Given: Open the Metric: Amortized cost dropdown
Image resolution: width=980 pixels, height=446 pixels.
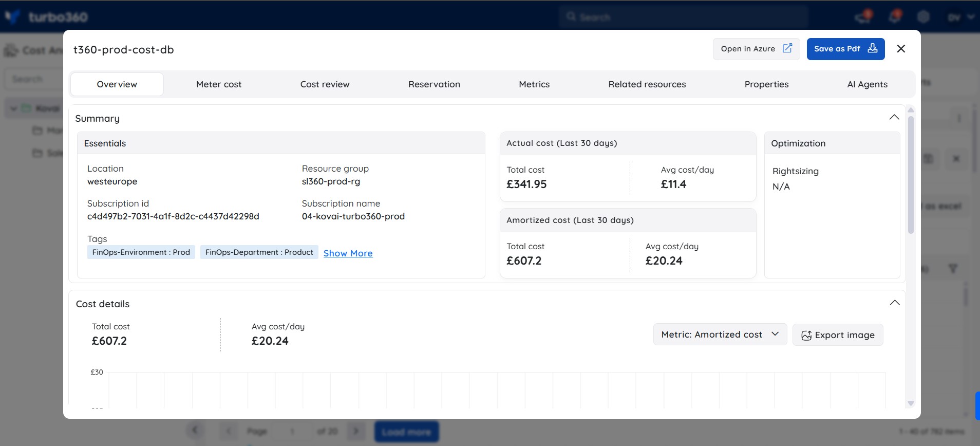Looking at the screenshot, I should pyautogui.click(x=720, y=335).
